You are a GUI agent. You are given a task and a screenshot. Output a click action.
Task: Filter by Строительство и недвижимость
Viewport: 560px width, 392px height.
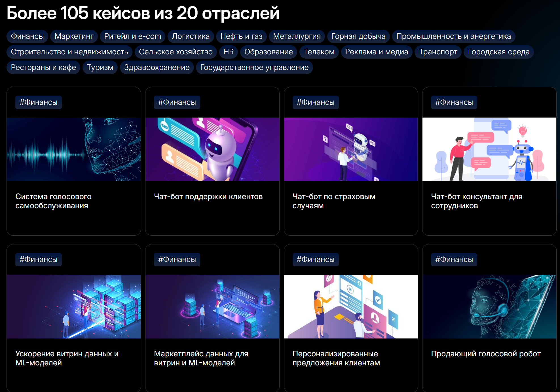click(69, 52)
